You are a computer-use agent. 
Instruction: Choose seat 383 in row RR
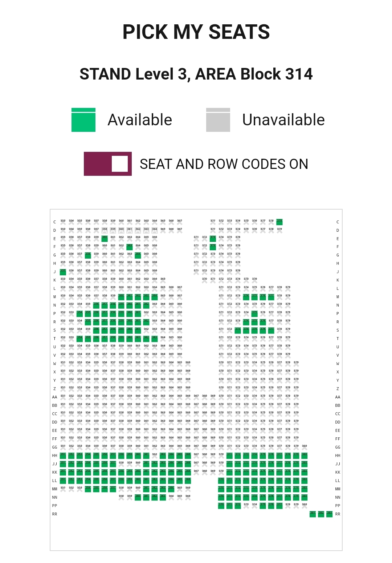330,514
